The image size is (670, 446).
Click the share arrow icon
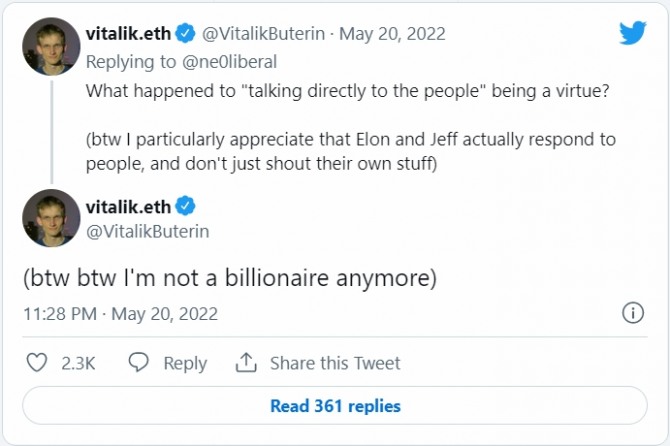point(245,363)
